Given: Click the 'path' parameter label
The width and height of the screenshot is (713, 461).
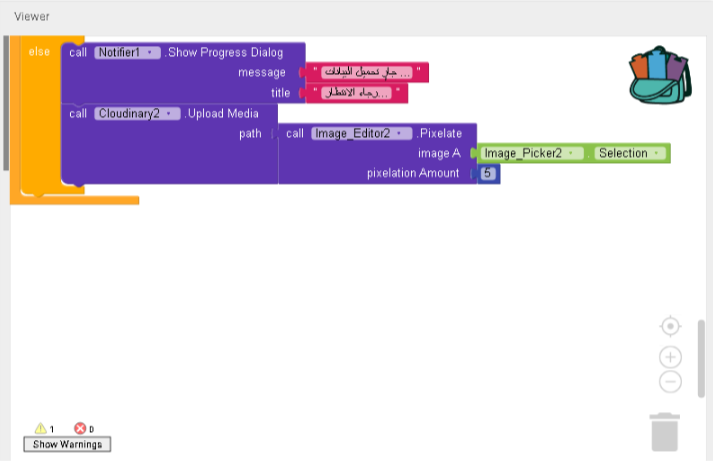Looking at the screenshot, I should click(x=250, y=134).
